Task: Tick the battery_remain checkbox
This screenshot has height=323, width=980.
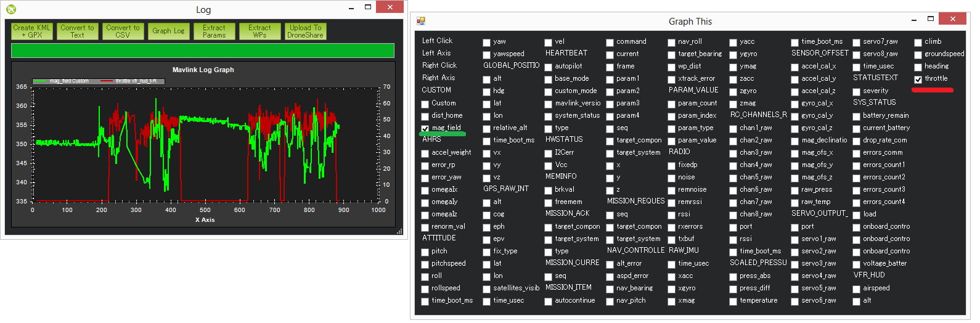Action: pos(857,117)
